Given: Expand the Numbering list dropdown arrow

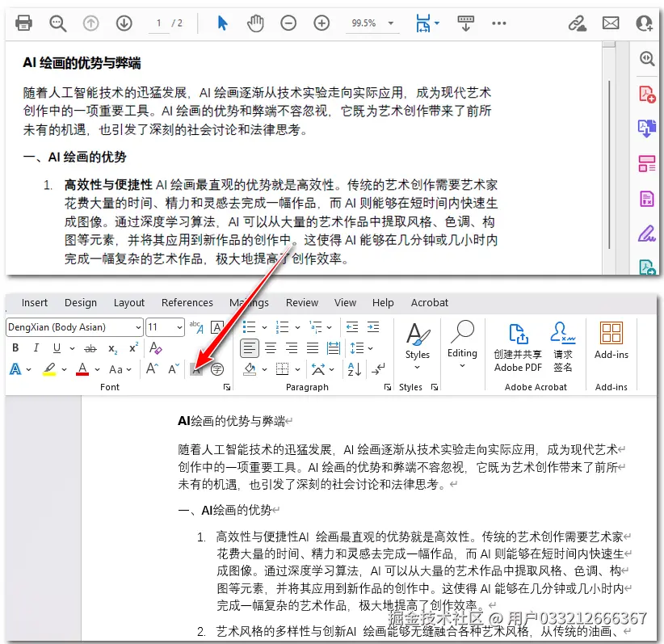Looking at the screenshot, I should coord(297,327).
